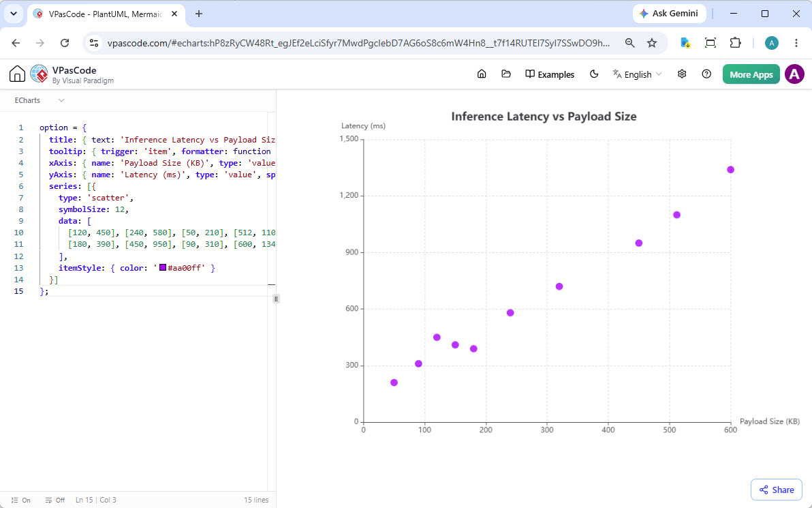Click the #aa00ff color swatch in code

pyautogui.click(x=163, y=267)
